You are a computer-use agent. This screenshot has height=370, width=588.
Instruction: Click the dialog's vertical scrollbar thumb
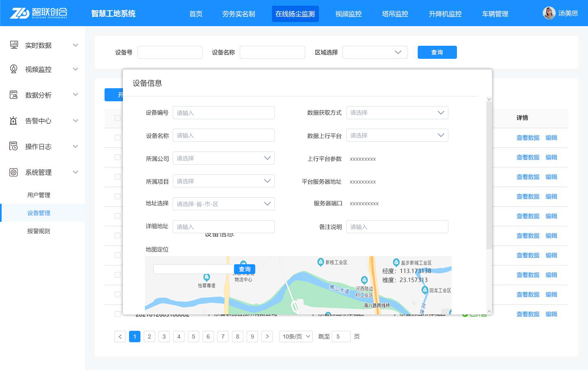point(489,176)
